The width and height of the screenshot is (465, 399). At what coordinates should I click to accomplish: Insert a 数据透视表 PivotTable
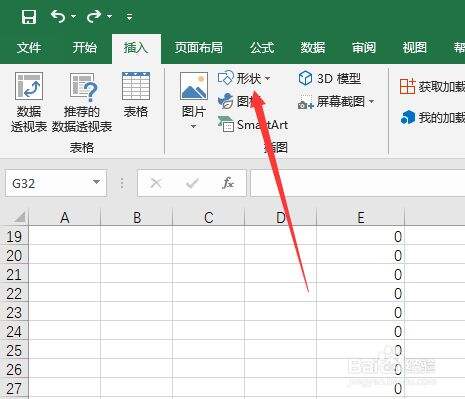pyautogui.click(x=29, y=102)
